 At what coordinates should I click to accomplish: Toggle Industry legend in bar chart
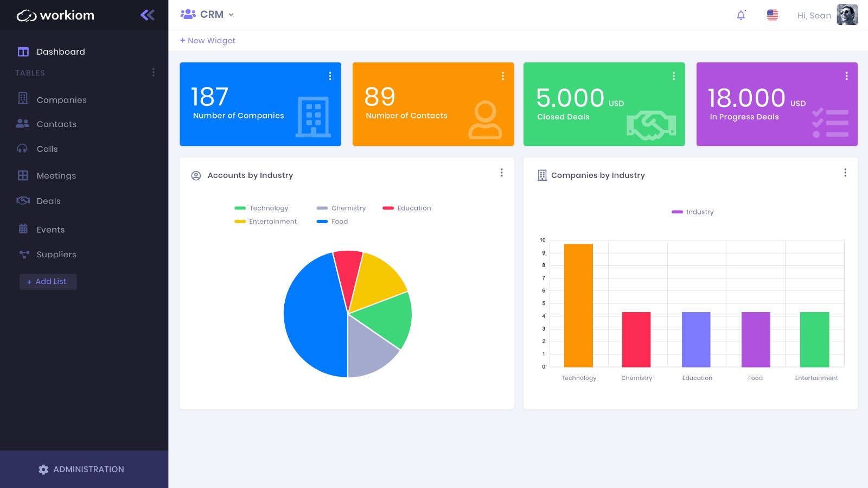(693, 212)
